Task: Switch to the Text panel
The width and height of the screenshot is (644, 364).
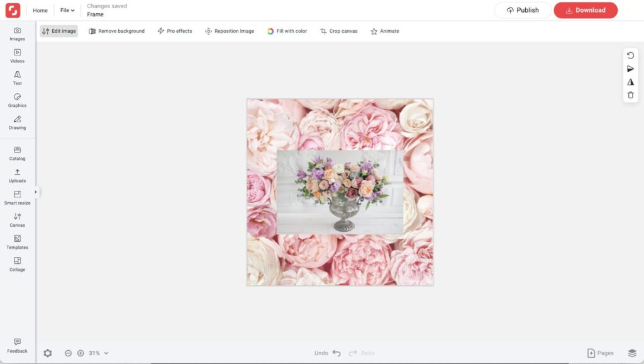Action: (17, 78)
